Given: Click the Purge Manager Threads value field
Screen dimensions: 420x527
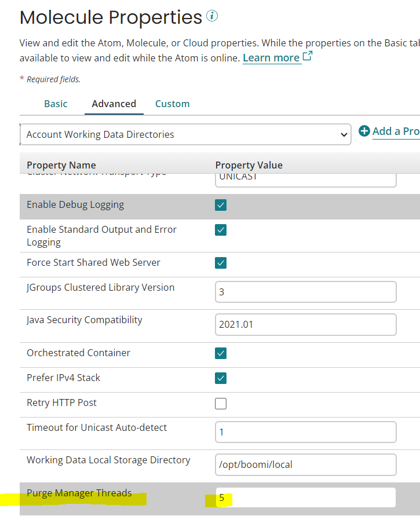Looking at the screenshot, I should (305, 497).
